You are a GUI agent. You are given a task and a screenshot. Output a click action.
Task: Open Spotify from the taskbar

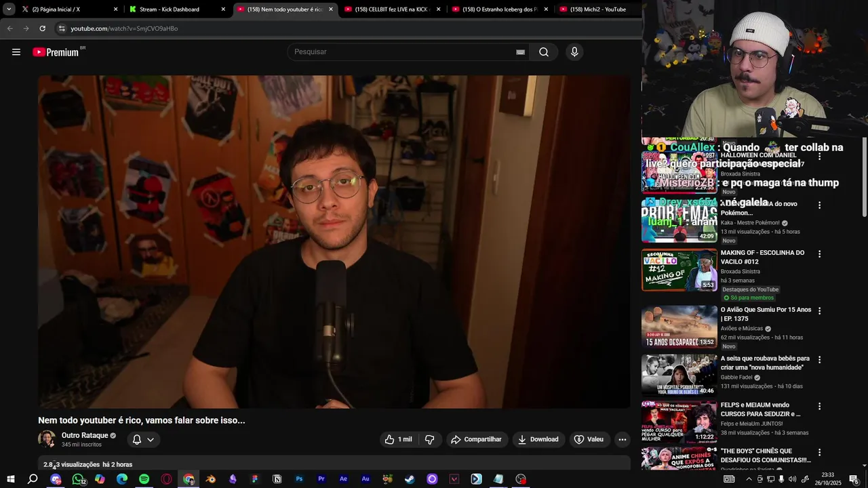click(144, 479)
